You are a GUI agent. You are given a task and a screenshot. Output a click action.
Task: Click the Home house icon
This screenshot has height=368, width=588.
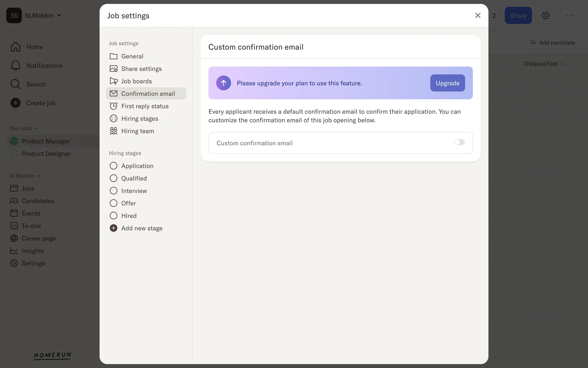(15, 47)
